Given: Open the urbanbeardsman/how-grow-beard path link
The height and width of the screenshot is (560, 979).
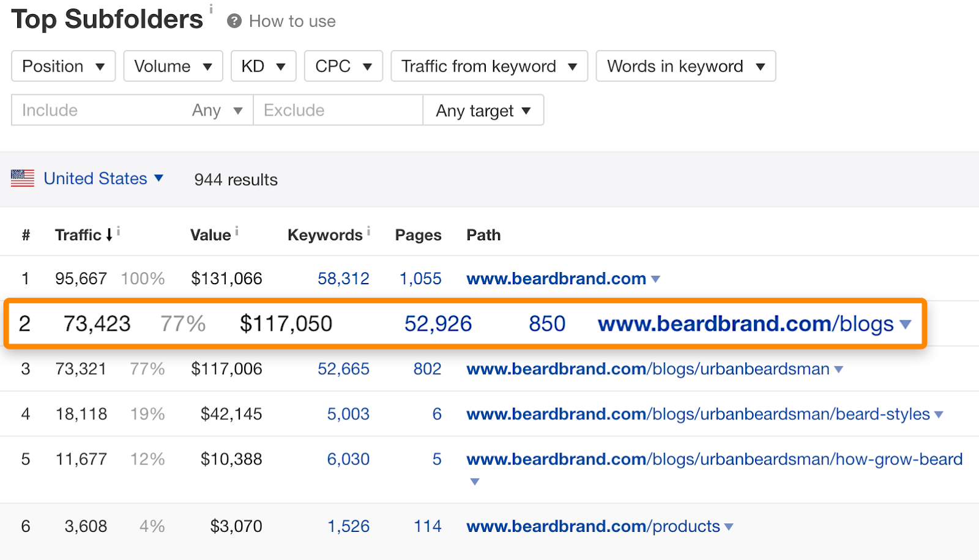Looking at the screenshot, I should coord(715,459).
